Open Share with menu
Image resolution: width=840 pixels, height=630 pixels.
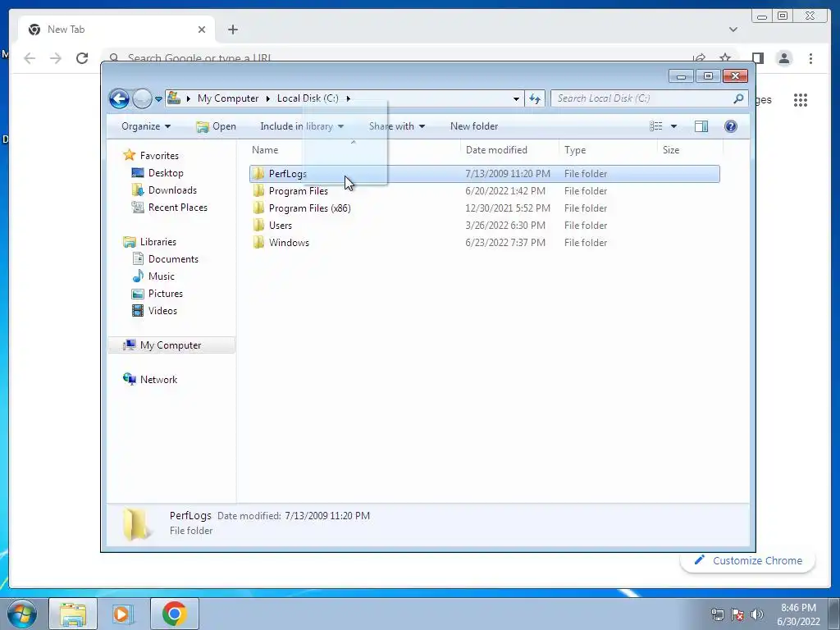[x=397, y=126]
